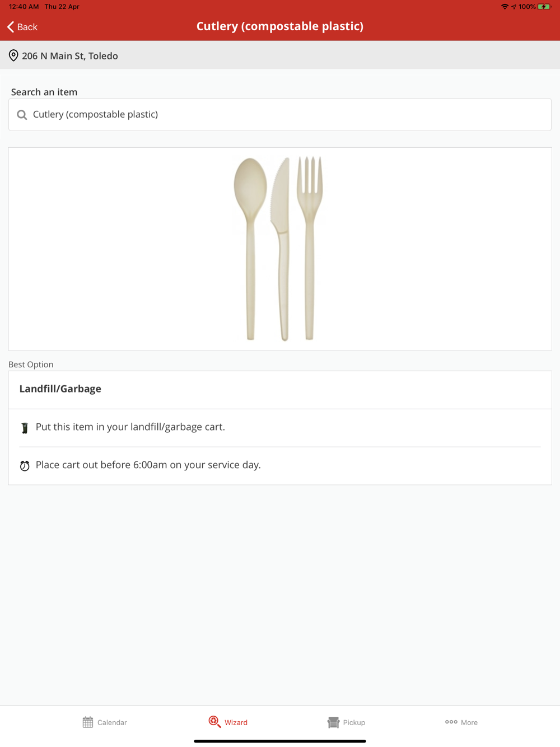This screenshot has height=747, width=560.
Task: Click the alarm clock icon
Action: tap(25, 466)
